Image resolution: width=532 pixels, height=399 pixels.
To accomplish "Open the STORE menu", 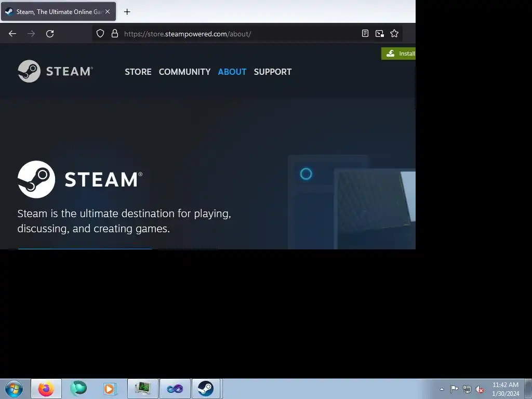I will click(x=138, y=72).
